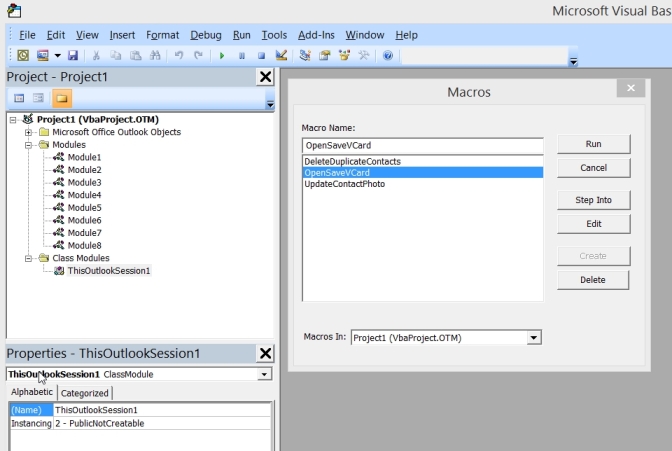Click the Delete button in Macros dialog
The width and height of the screenshot is (672, 451).
(x=593, y=280)
